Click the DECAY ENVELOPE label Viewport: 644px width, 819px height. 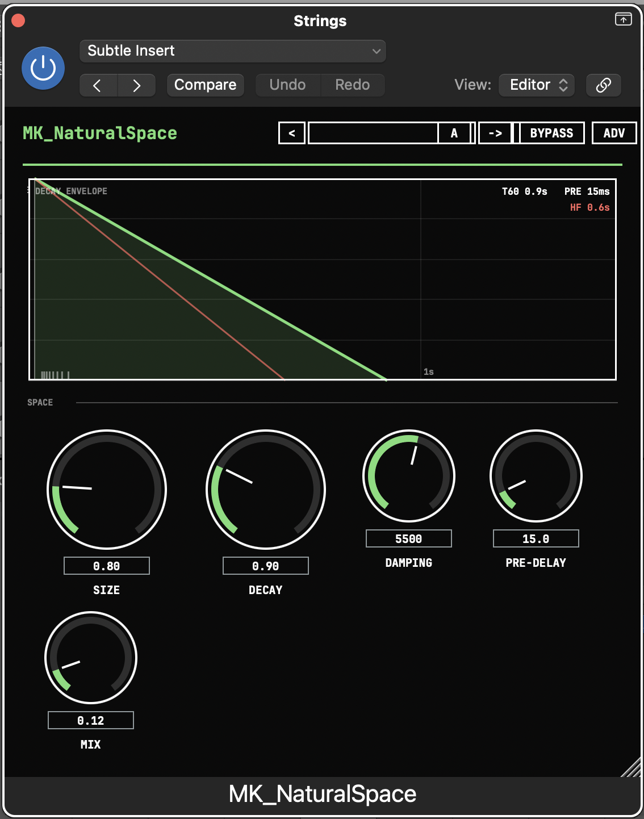pos(71,191)
